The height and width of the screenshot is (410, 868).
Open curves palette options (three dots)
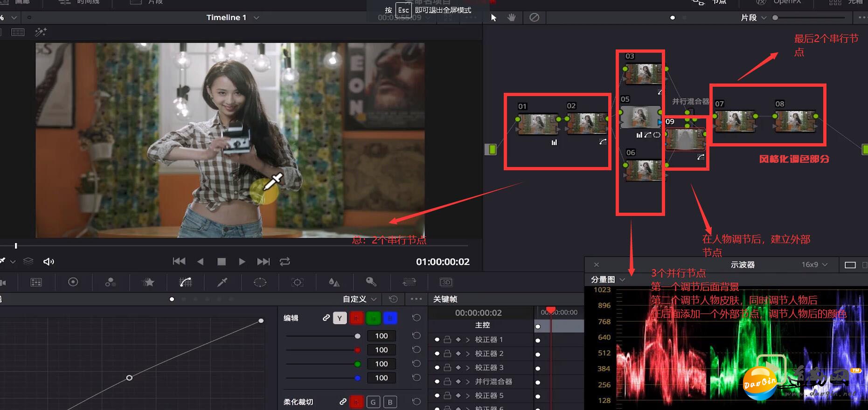click(x=416, y=299)
